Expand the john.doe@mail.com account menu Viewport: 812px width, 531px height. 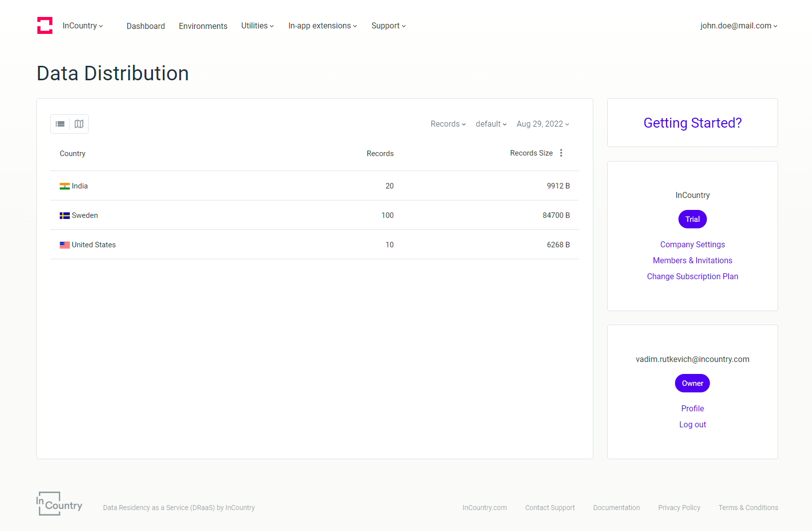(x=738, y=26)
